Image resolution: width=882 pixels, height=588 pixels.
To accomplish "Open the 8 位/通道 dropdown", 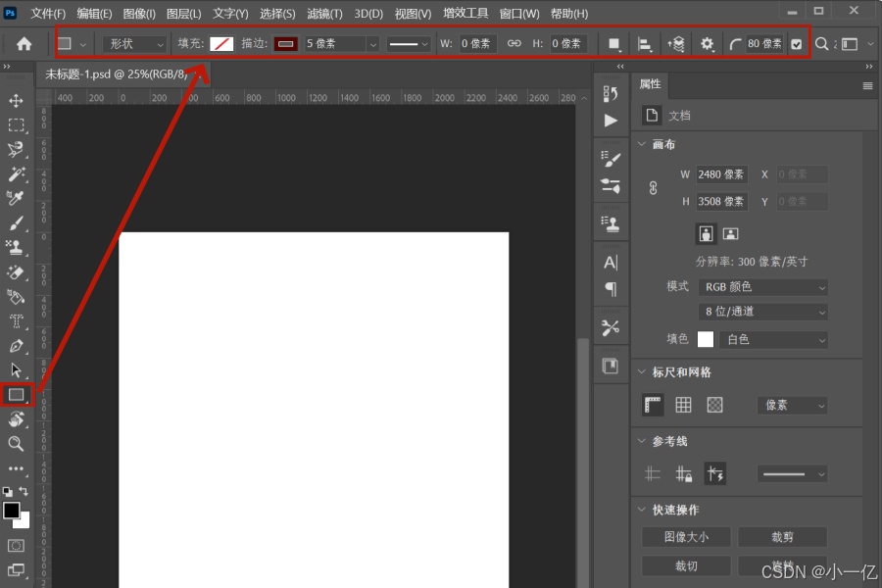I will 762,312.
